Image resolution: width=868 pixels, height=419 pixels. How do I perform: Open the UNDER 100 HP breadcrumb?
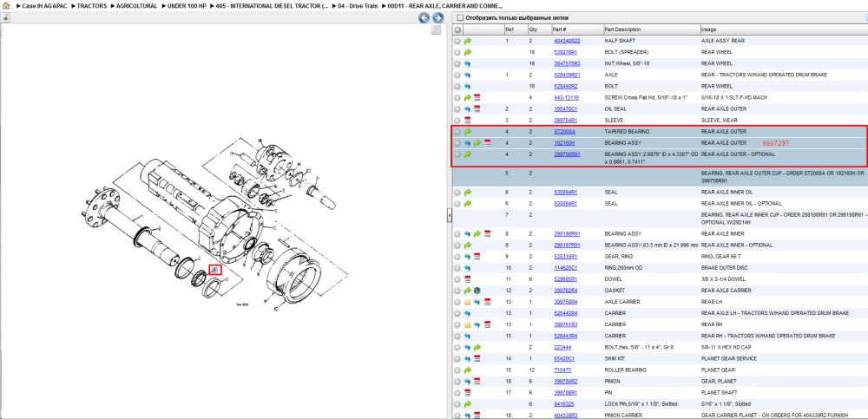(x=187, y=6)
